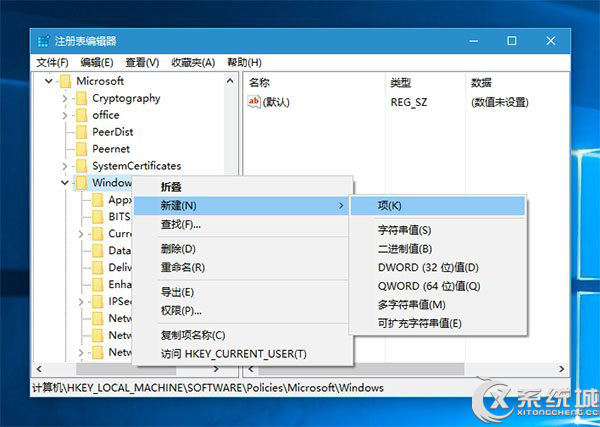Image resolution: width=600 pixels, height=427 pixels.
Task: Expand the Cryptography tree node
Action: pyautogui.click(x=65, y=98)
